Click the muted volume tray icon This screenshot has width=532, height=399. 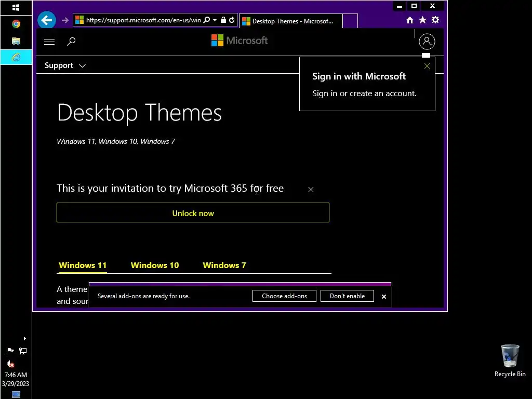point(10,364)
